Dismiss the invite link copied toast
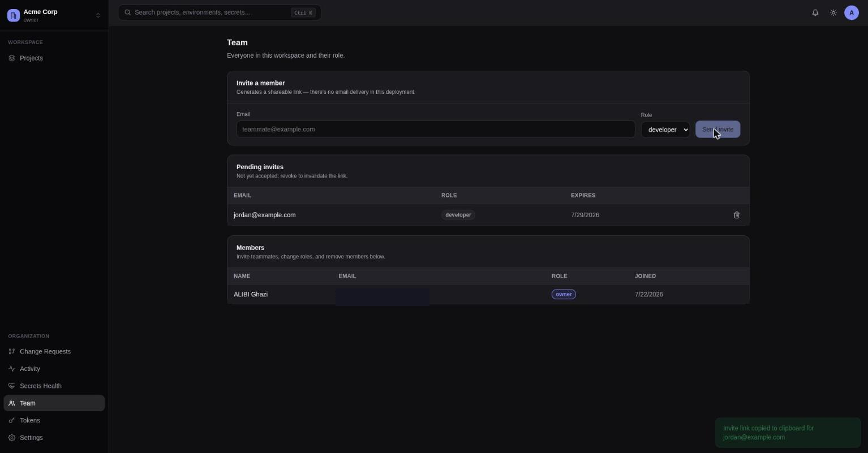The image size is (868, 453). (788, 433)
